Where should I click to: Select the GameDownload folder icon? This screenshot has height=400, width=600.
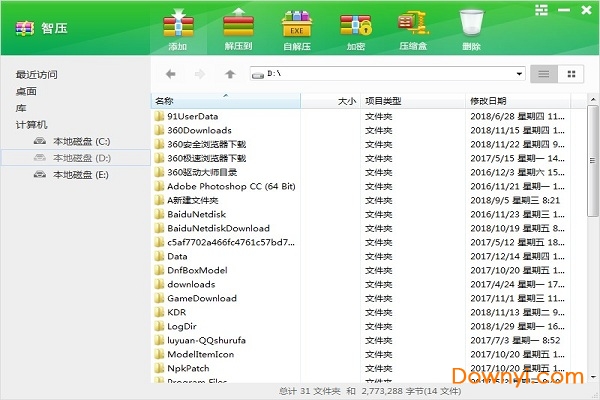[x=159, y=298]
